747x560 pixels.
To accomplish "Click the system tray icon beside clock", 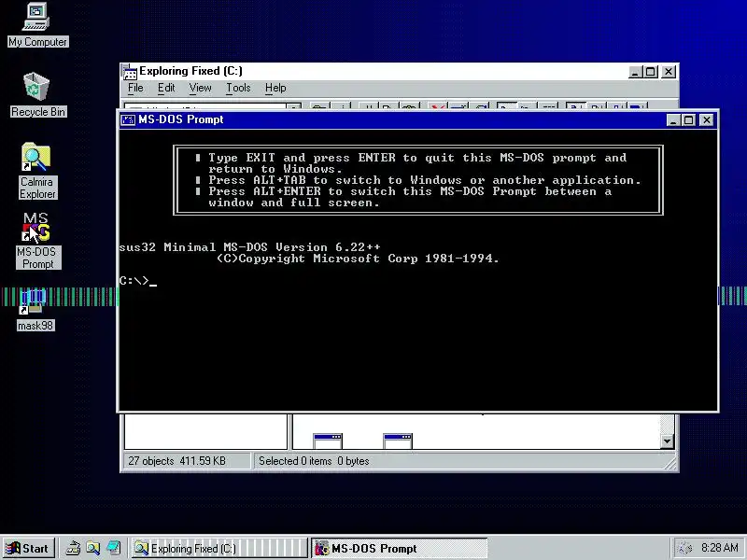I will pos(685,549).
